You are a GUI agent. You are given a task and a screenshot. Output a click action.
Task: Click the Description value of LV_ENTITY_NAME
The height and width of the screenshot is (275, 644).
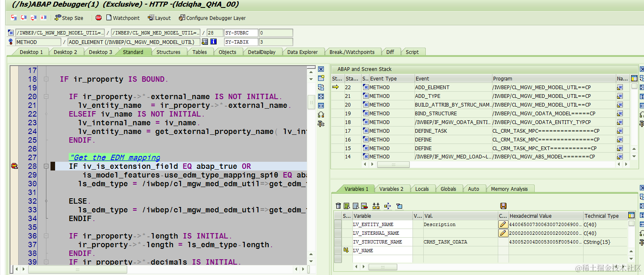(439, 224)
